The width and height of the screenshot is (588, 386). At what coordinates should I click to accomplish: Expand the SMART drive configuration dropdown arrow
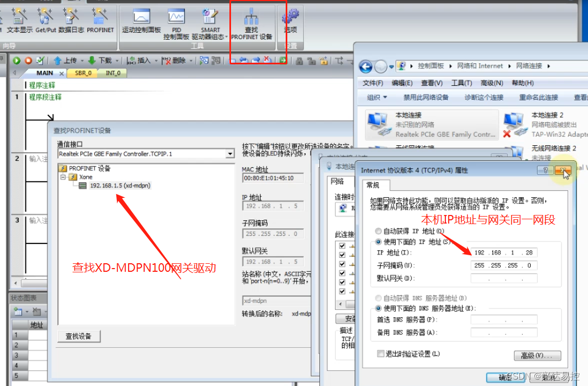(x=227, y=37)
